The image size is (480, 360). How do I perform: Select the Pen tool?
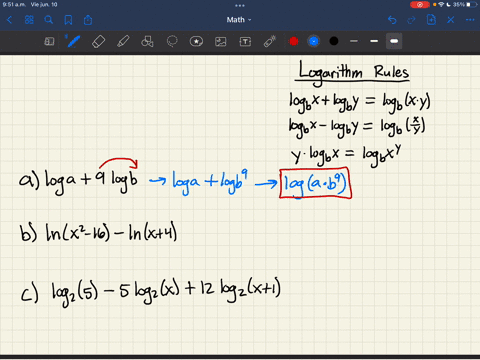point(73,41)
